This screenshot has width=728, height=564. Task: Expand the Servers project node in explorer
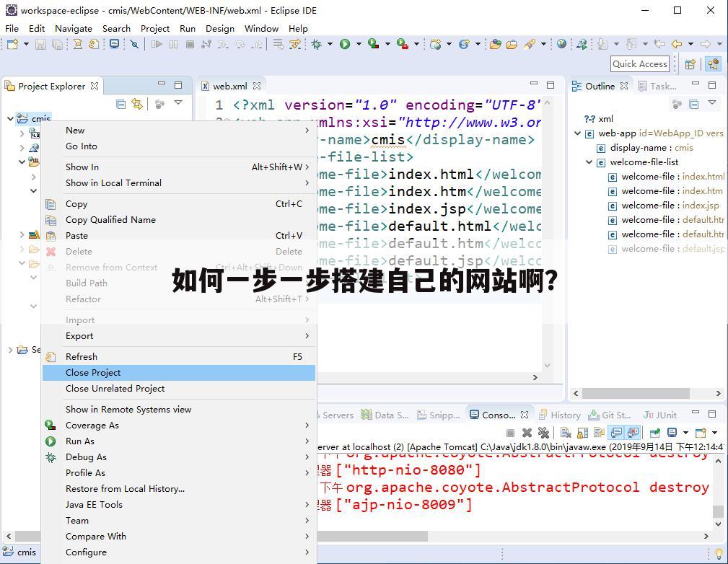pos(10,350)
